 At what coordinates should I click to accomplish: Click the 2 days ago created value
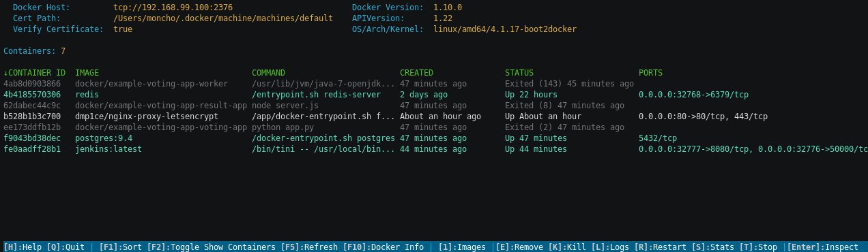(424, 95)
